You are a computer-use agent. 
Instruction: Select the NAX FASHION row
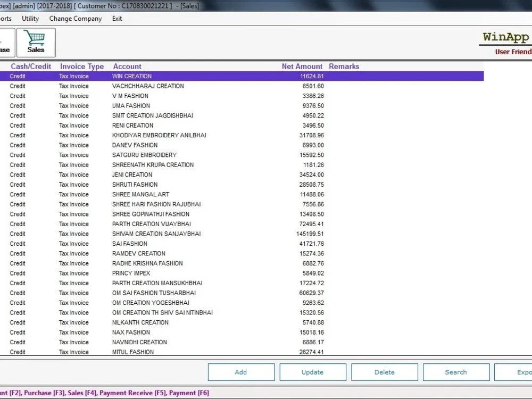point(242,332)
